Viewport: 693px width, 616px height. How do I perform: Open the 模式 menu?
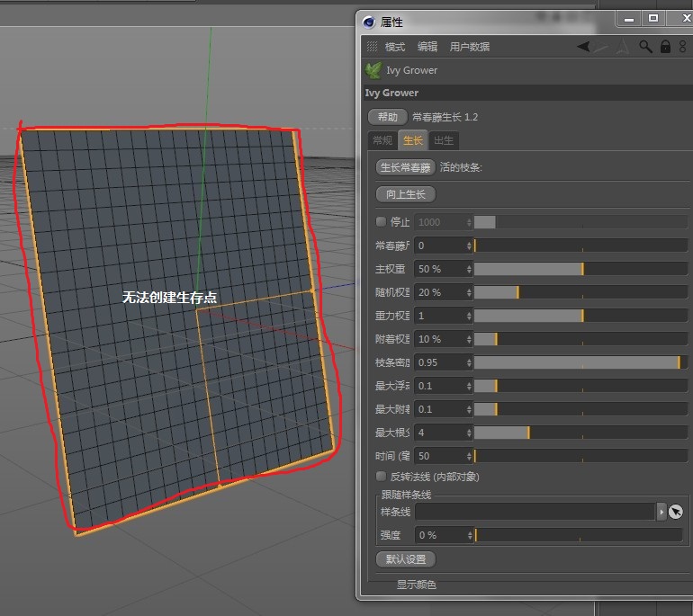click(395, 47)
